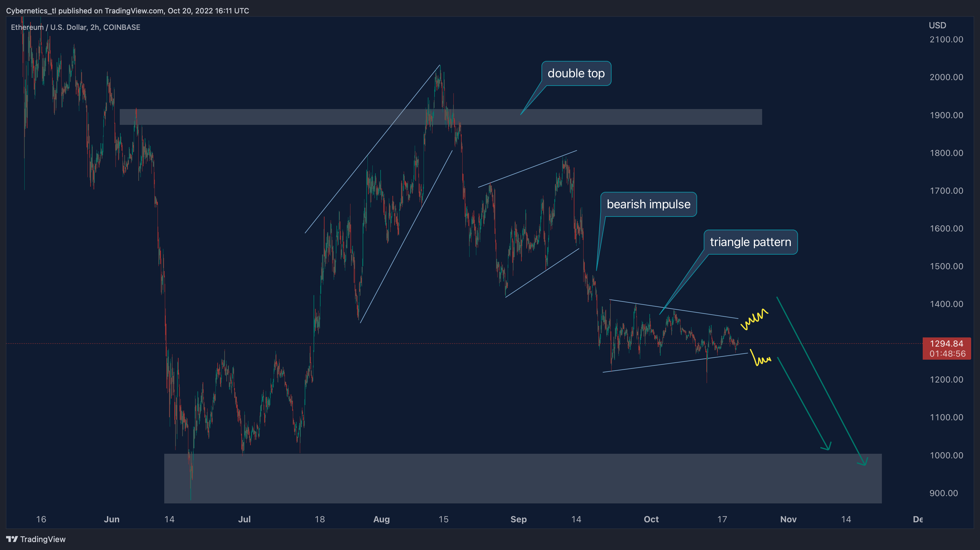Click the TradingView logo icon

(x=12, y=539)
